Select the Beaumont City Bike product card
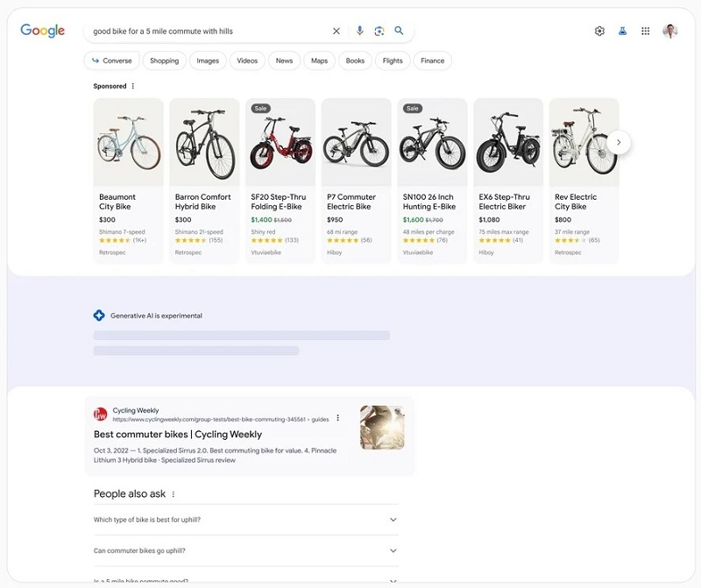Viewport: 701px width, 588px height. (128, 180)
